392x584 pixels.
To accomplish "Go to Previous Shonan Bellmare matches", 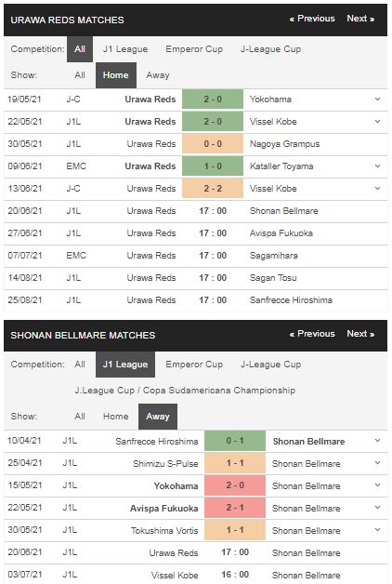I will coord(312,334).
